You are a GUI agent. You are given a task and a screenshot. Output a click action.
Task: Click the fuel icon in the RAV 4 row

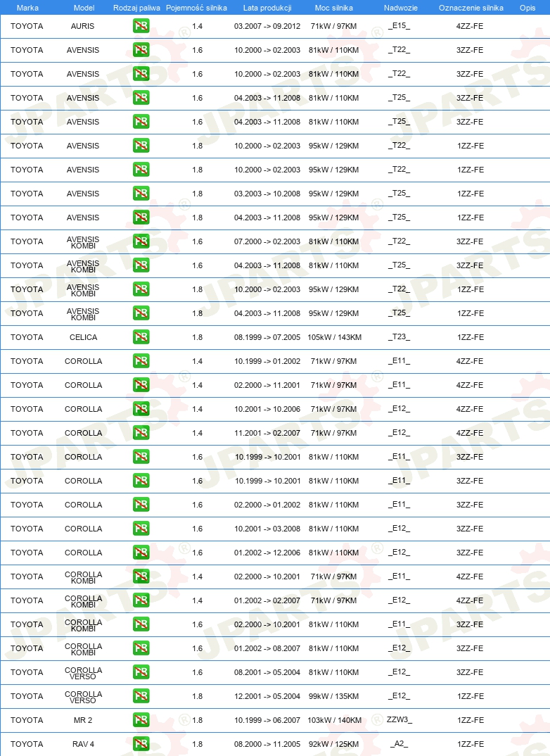pos(141,743)
